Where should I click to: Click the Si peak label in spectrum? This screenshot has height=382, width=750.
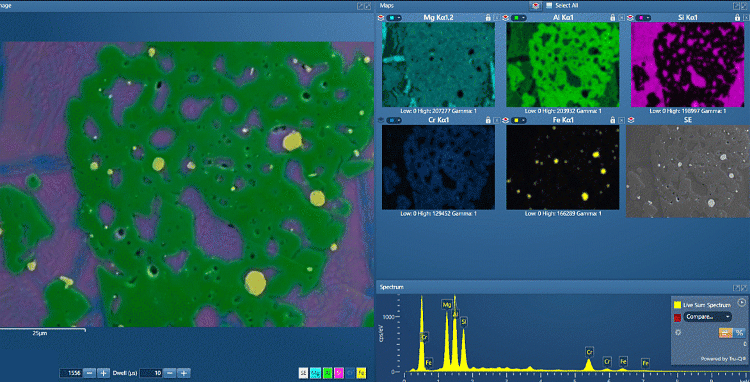pyautogui.click(x=464, y=322)
